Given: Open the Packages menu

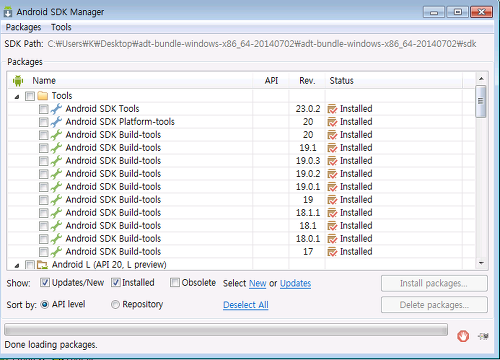Looking at the screenshot, I should coord(23,27).
